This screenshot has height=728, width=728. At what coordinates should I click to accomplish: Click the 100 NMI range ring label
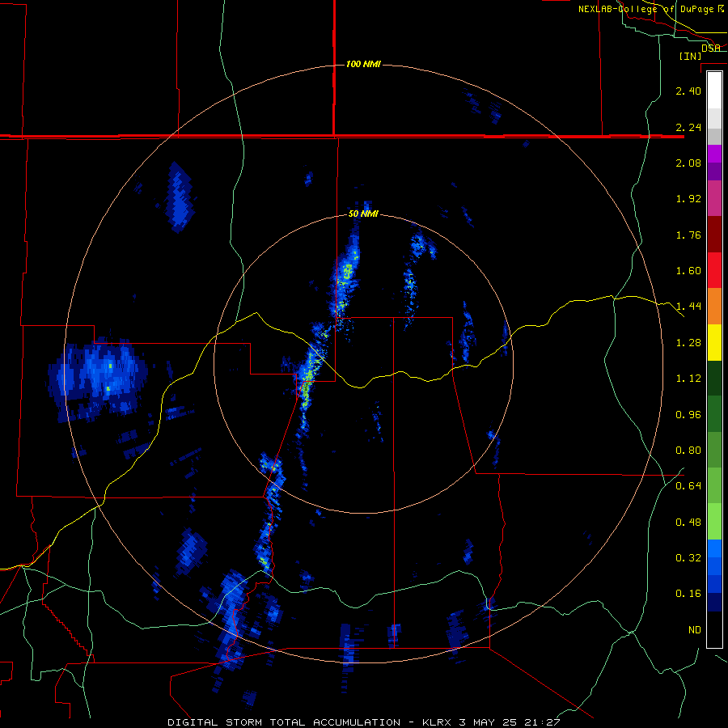[x=363, y=64]
